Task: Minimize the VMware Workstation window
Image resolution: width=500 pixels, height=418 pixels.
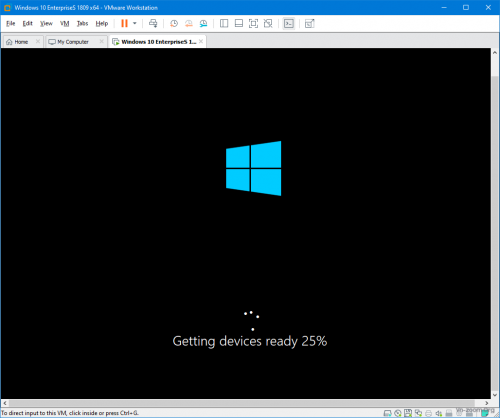Action: pyautogui.click(x=444, y=7)
